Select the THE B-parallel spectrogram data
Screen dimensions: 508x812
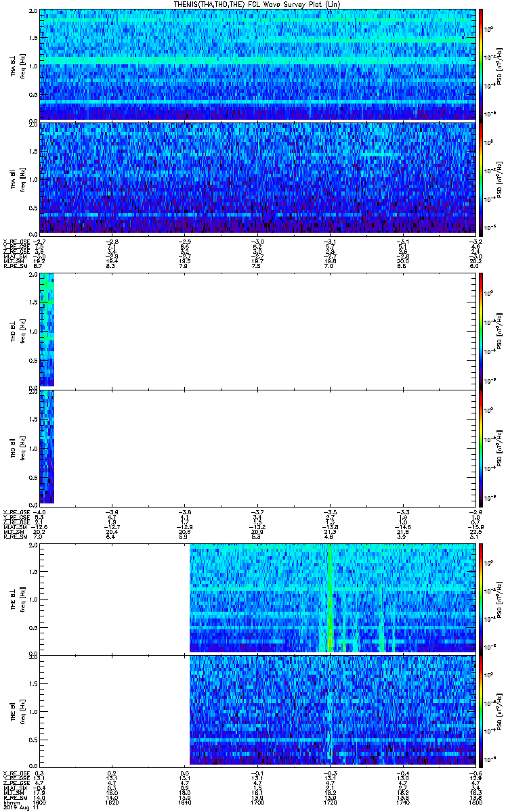332,710
